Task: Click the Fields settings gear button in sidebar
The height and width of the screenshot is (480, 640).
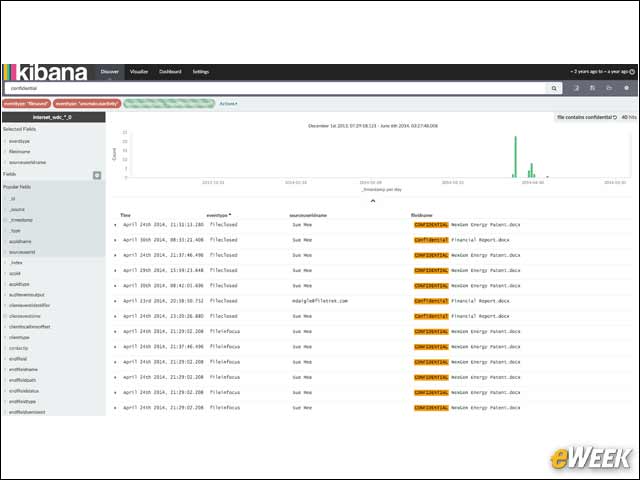Action: [x=97, y=175]
